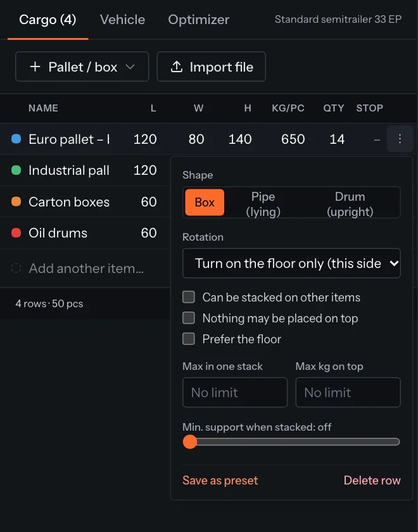Click the orange Carton boxes color dot

point(16,201)
